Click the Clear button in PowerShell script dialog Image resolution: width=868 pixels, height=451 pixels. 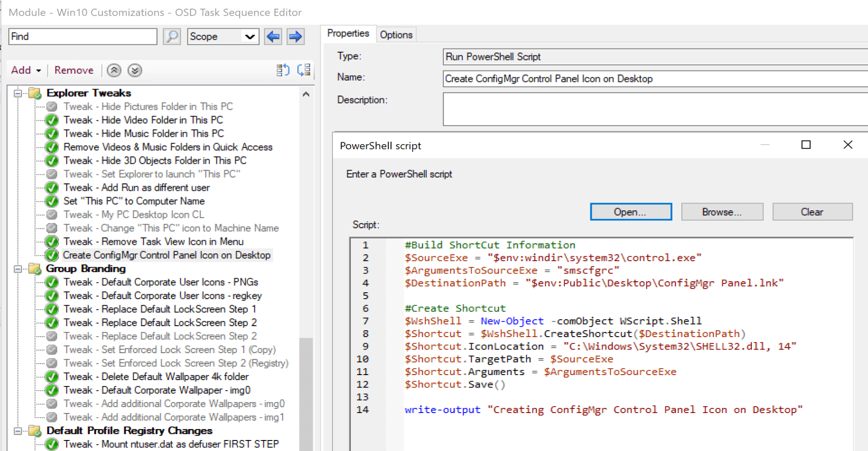tap(812, 211)
